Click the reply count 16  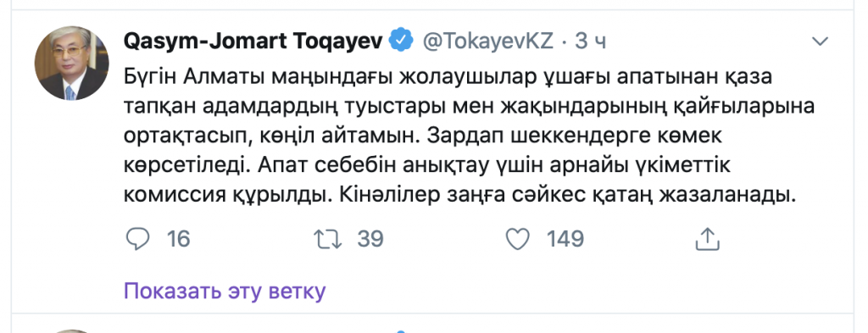point(178,239)
